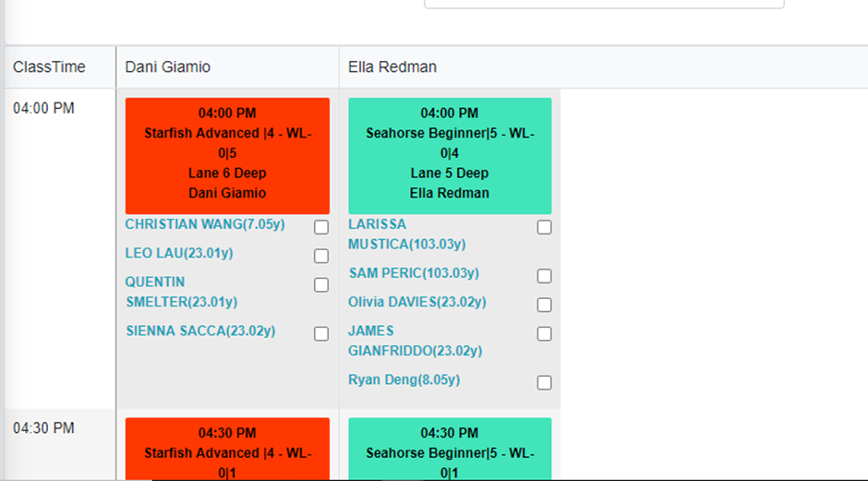The image size is (868, 481).
Task: Select Sam Peric's checkbox
Action: tap(545, 276)
